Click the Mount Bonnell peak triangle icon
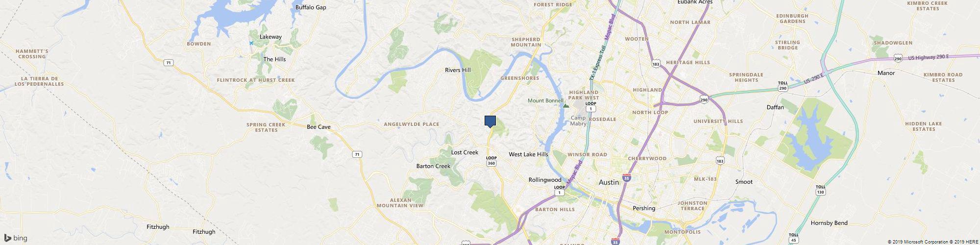980x245 pixels. [x=566, y=105]
